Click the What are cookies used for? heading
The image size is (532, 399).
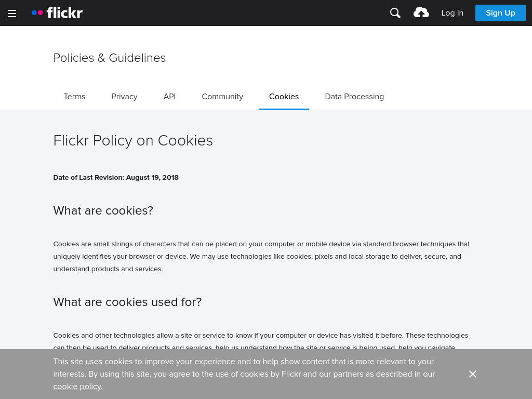[x=127, y=302]
